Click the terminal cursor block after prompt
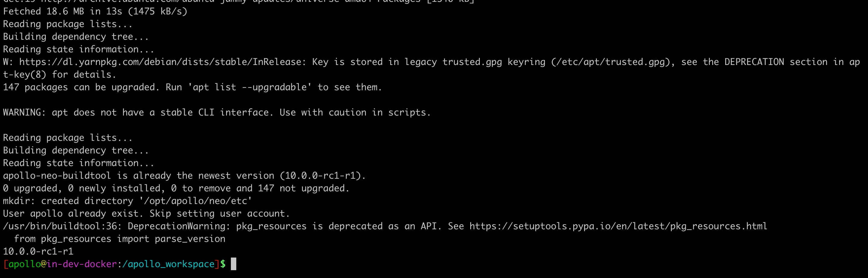This screenshot has width=868, height=278. [x=234, y=264]
